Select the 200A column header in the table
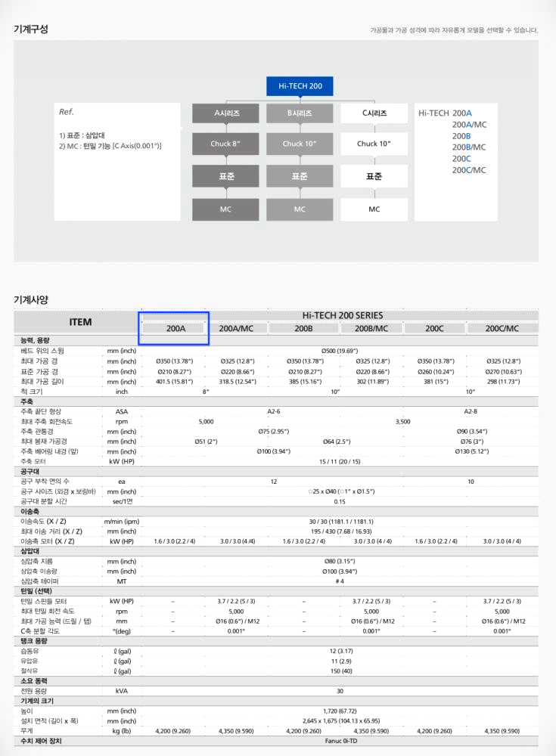 coord(175,328)
